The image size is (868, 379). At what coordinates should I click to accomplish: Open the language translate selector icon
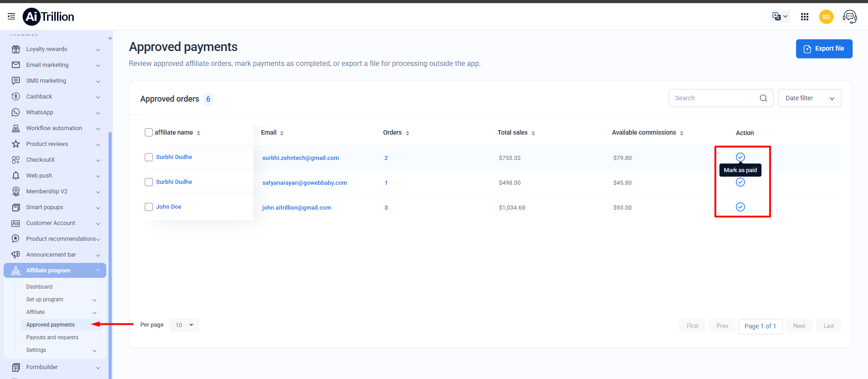(780, 16)
